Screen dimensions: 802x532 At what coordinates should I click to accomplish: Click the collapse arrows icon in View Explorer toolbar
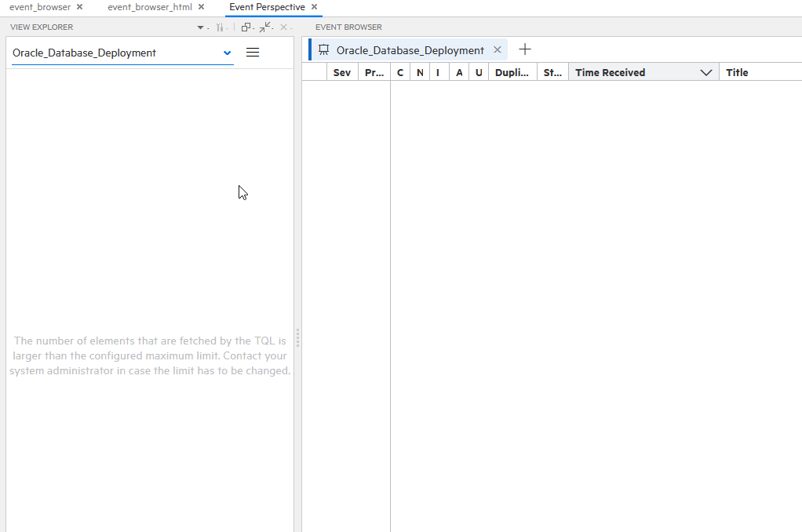tap(264, 26)
